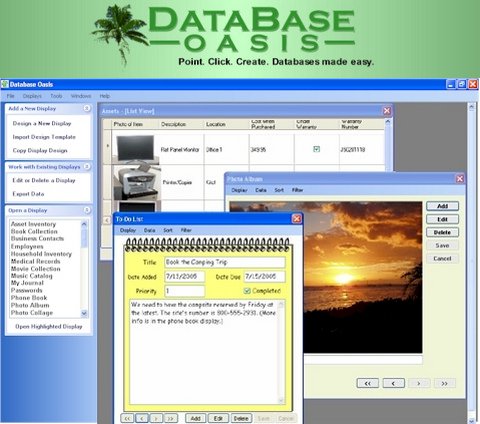Click Copy Display Design link
Screen dimensions: 480x424
tap(40, 151)
